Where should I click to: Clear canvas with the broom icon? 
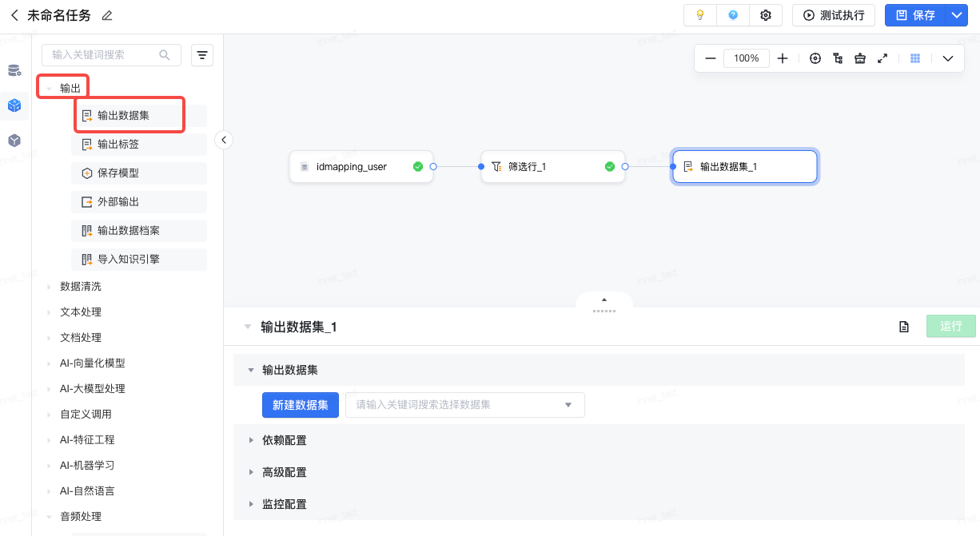[860, 58]
